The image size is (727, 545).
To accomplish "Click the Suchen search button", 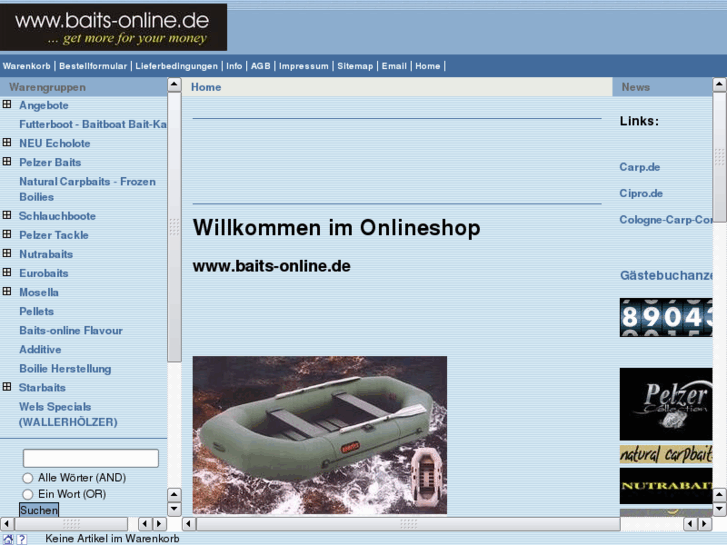I will coord(39,510).
